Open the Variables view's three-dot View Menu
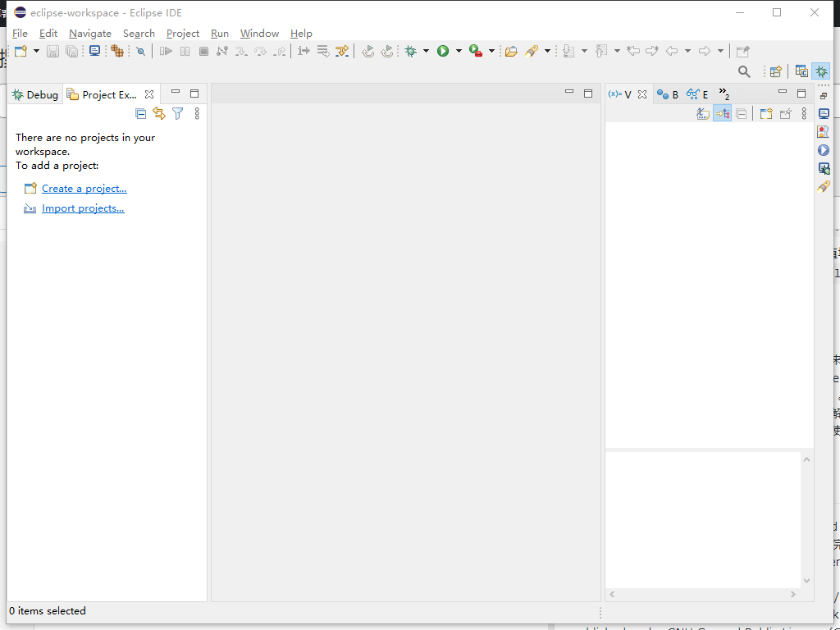 tap(804, 113)
